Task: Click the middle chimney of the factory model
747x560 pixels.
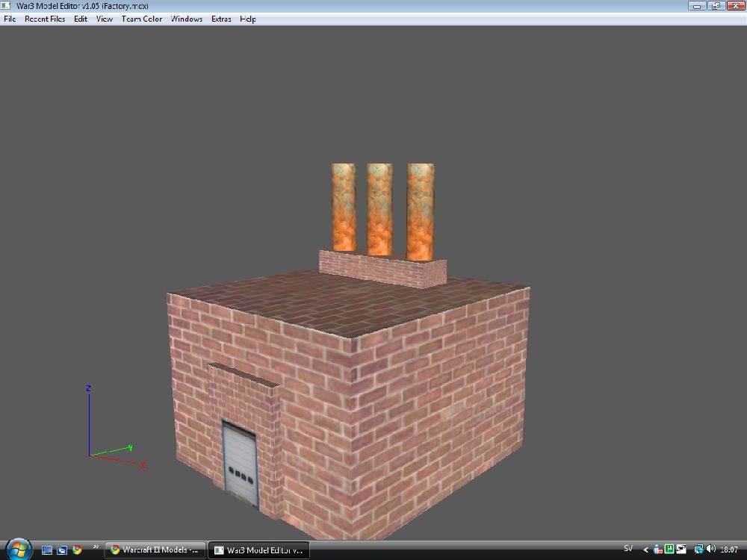Action: [379, 210]
